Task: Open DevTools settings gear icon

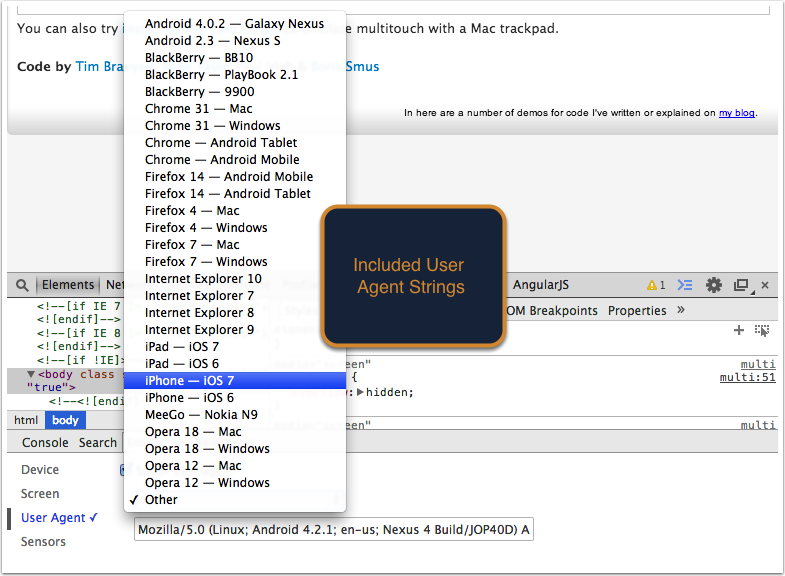Action: tap(713, 285)
